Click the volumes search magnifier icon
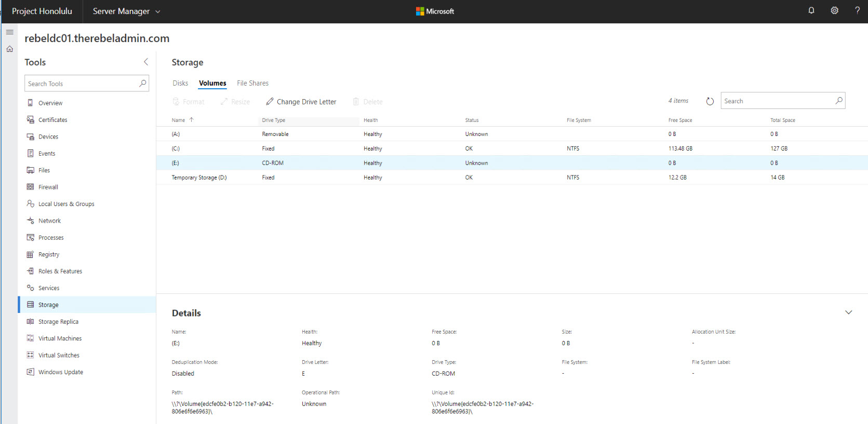 (x=839, y=101)
